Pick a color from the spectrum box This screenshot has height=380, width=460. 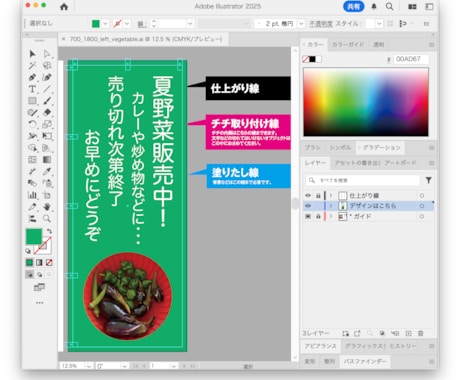pos(366,102)
